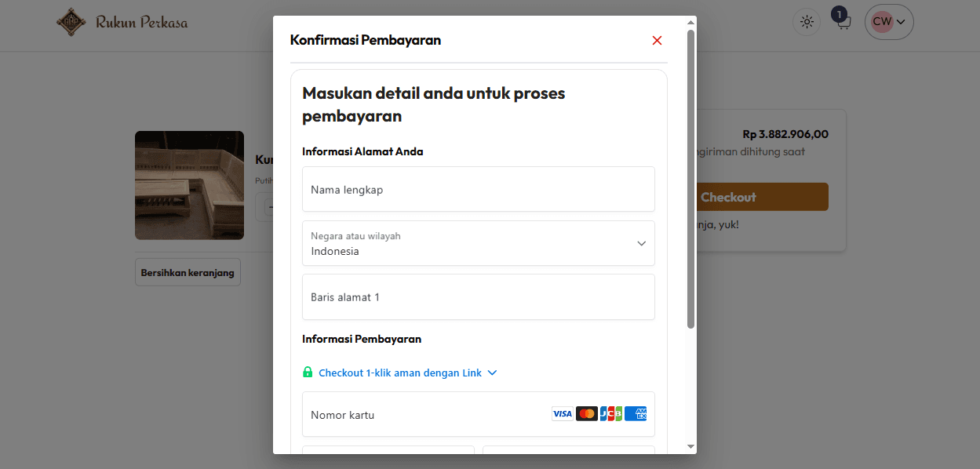Image resolution: width=980 pixels, height=469 pixels.
Task: Click Bersihkan keranjang button on cart page
Action: point(188,273)
